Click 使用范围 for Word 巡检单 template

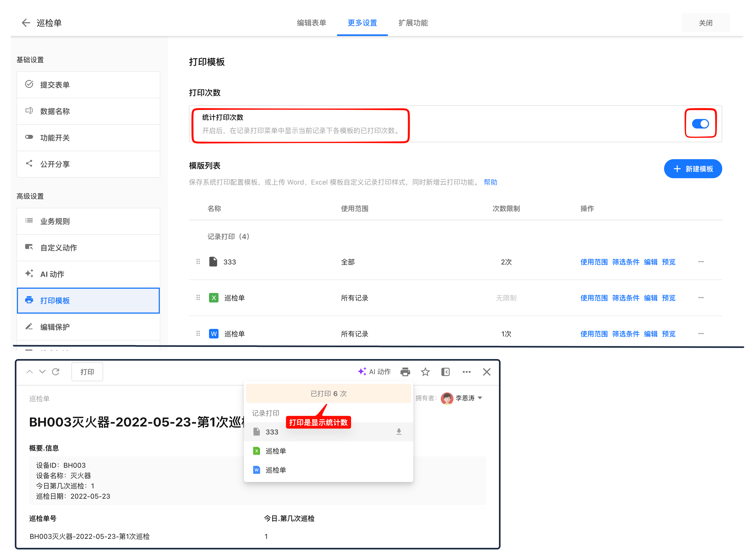[594, 334]
